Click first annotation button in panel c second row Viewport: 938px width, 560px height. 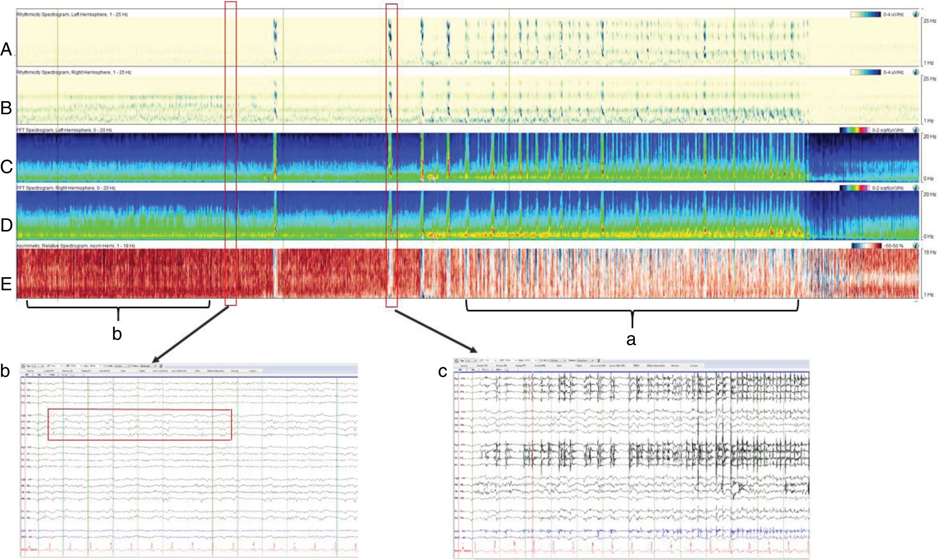[464, 366]
